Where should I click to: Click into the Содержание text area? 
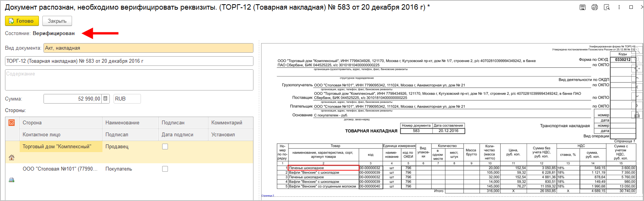click(129, 80)
